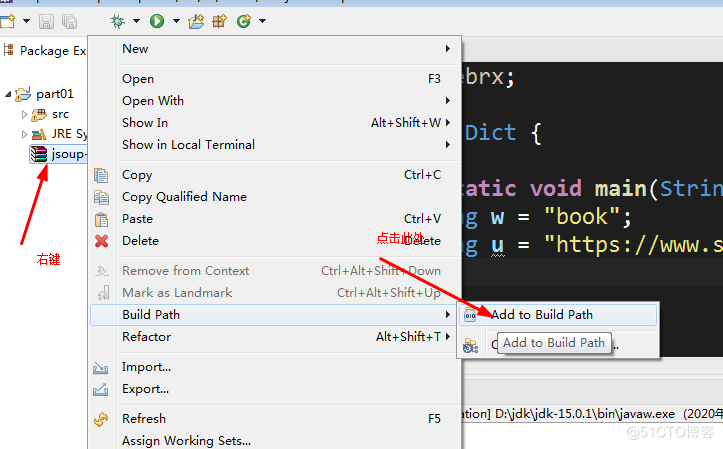This screenshot has height=449, width=723.
Task: Select Show in Local Terminal entry
Action: (188, 145)
